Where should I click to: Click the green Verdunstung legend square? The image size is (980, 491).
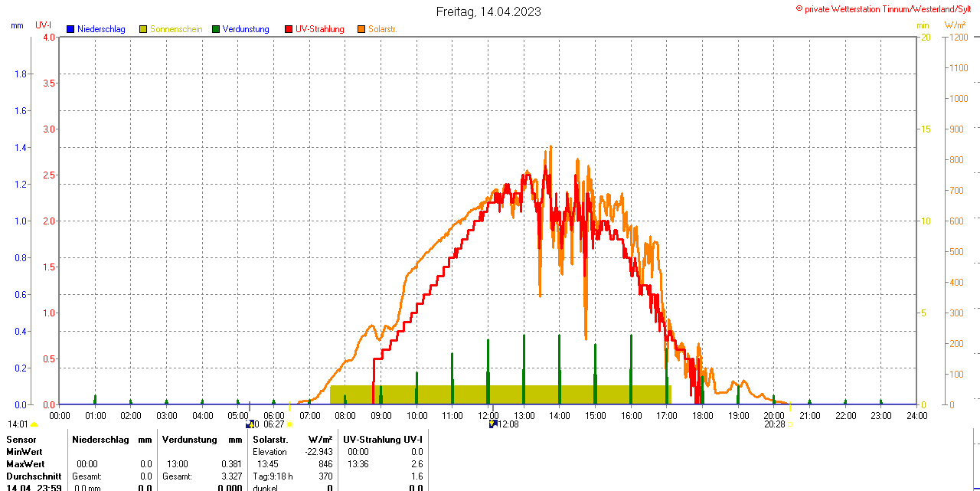(216, 29)
